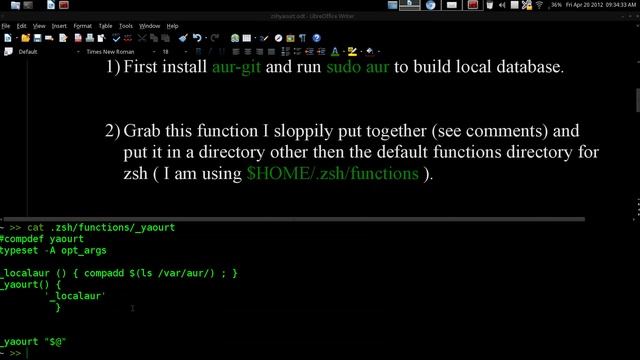Set Justified paragraph alignment

tap(271, 51)
